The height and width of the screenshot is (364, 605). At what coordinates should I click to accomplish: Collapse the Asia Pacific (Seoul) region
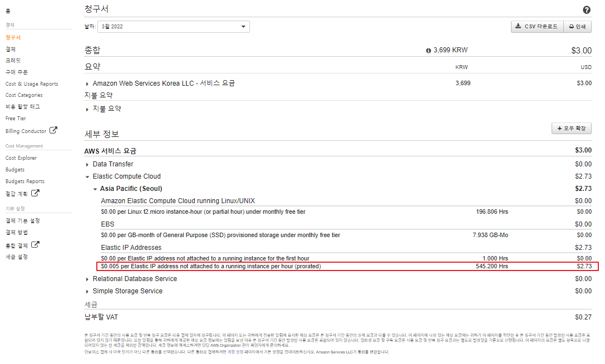pos(95,189)
